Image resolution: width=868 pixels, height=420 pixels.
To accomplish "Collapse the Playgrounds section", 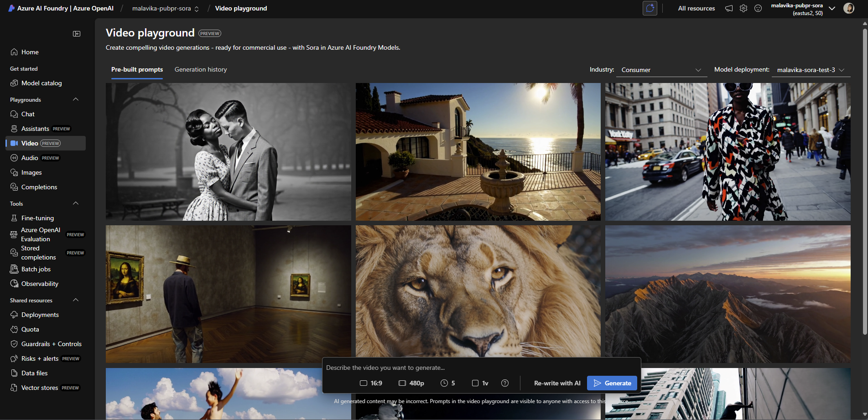I will [x=76, y=99].
